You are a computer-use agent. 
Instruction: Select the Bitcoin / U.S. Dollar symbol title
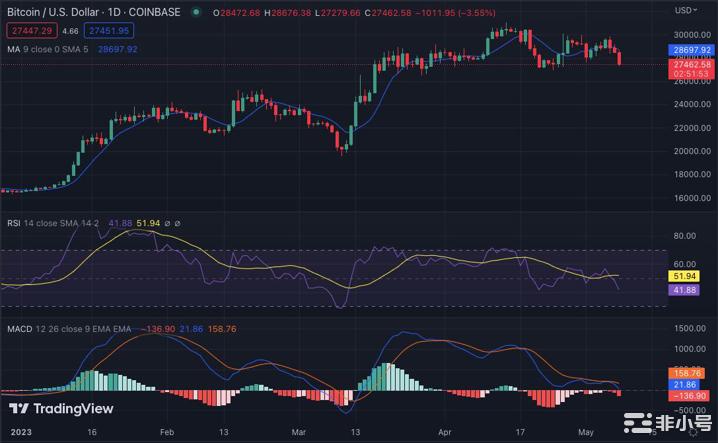click(x=93, y=12)
